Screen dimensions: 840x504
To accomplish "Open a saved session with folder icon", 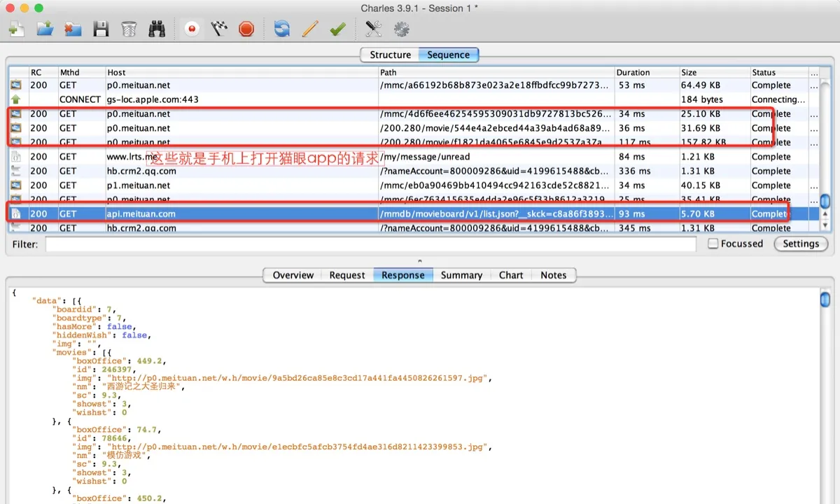I will coord(45,29).
